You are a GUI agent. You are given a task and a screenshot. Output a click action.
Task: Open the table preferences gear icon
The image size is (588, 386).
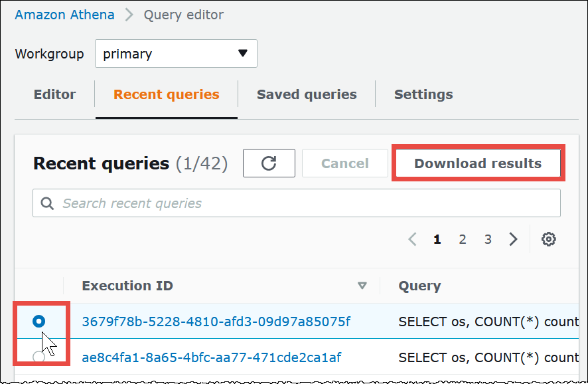548,239
